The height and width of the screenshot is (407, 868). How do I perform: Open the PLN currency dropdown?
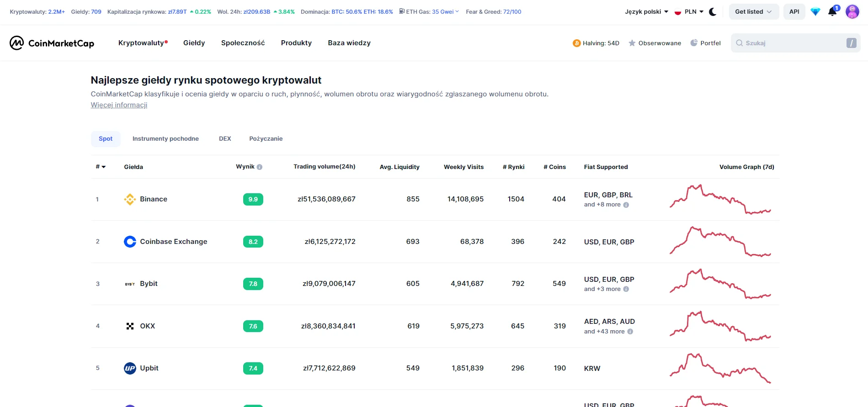(694, 12)
